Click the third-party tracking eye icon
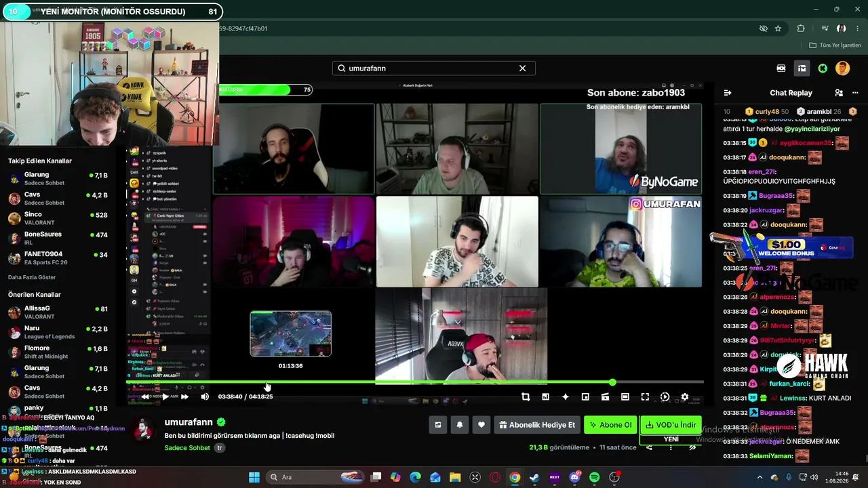This screenshot has width=868, height=488. pos(763,28)
